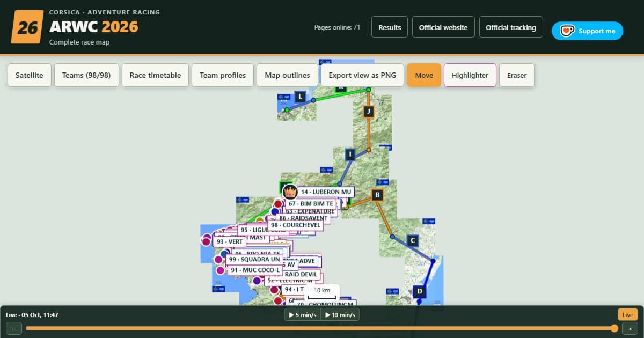Click the 10 km scale indicator
The height and width of the screenshot is (338, 644).
322,292
